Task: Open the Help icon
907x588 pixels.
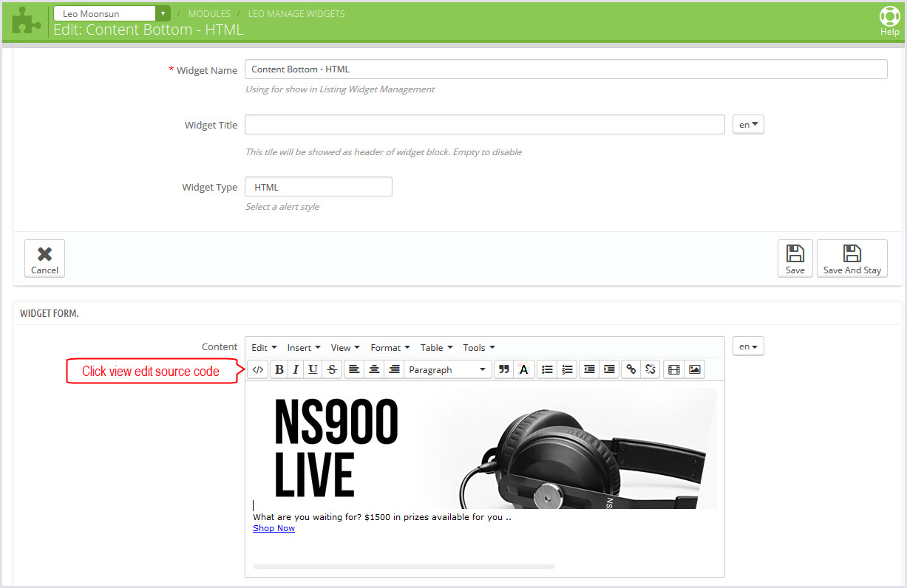Action: (889, 21)
